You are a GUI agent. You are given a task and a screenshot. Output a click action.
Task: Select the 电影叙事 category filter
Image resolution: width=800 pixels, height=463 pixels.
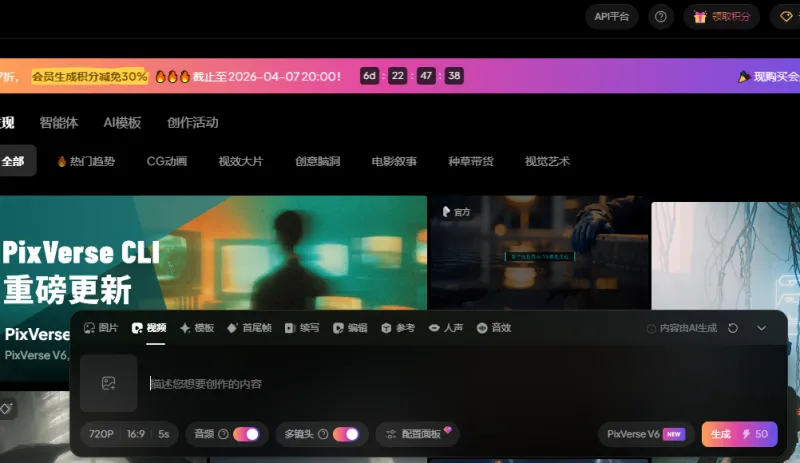click(x=394, y=161)
